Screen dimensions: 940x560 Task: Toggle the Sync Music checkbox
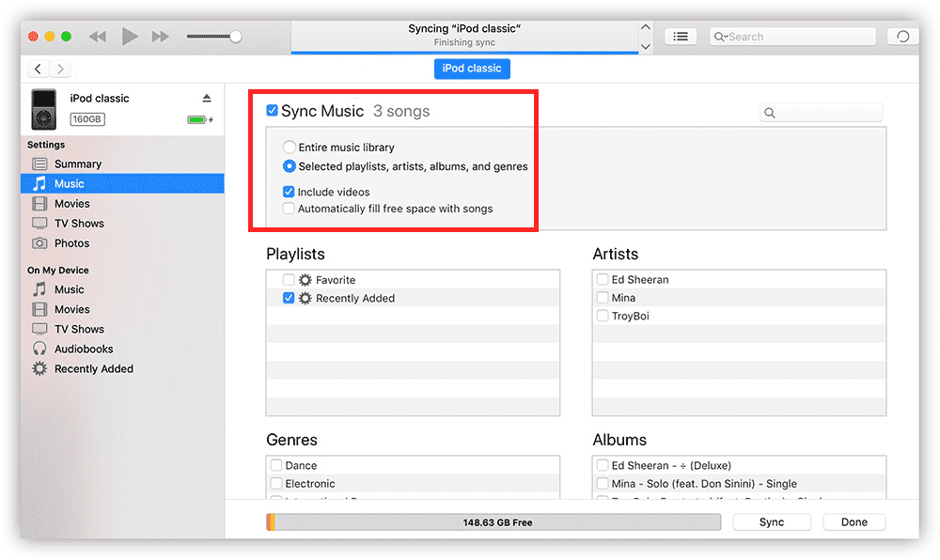tap(272, 110)
